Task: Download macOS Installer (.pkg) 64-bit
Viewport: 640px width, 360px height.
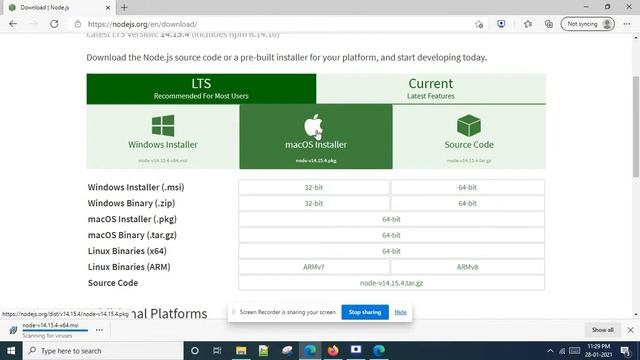Action: (391, 219)
